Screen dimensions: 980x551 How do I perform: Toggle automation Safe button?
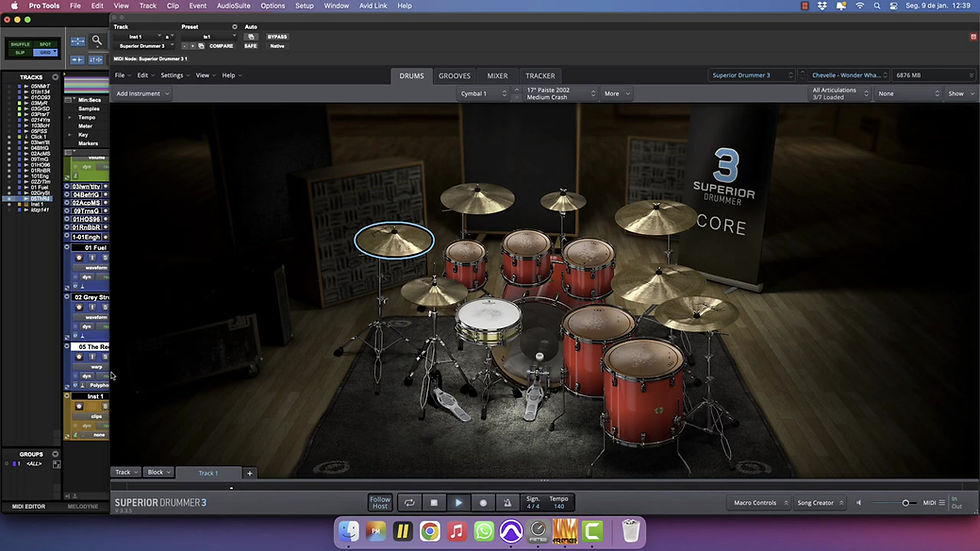(x=251, y=46)
